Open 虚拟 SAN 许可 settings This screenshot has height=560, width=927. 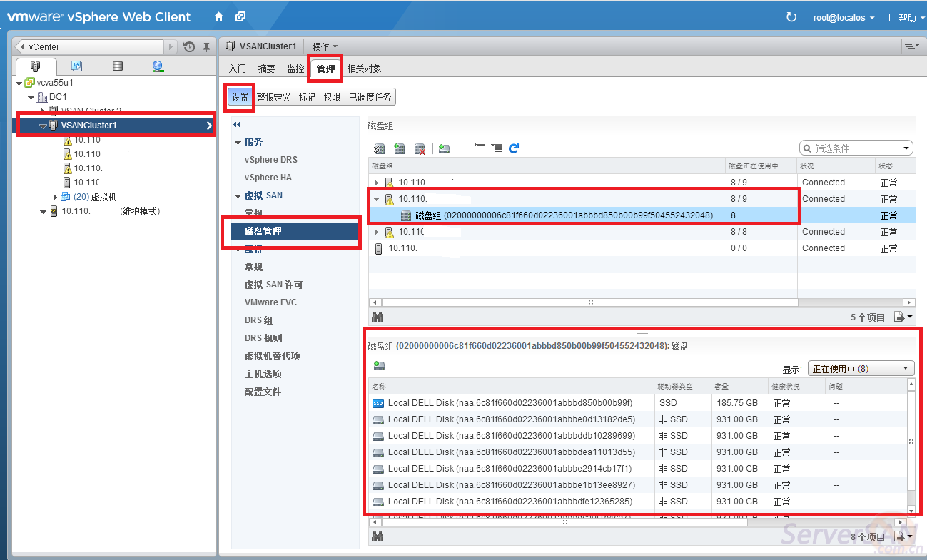coord(273,285)
